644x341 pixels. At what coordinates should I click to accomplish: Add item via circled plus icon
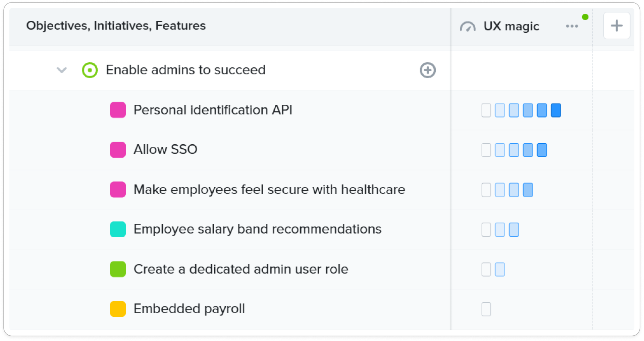428,70
